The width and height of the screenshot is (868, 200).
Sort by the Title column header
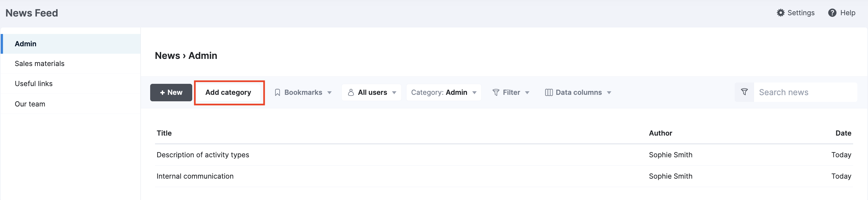(164, 133)
